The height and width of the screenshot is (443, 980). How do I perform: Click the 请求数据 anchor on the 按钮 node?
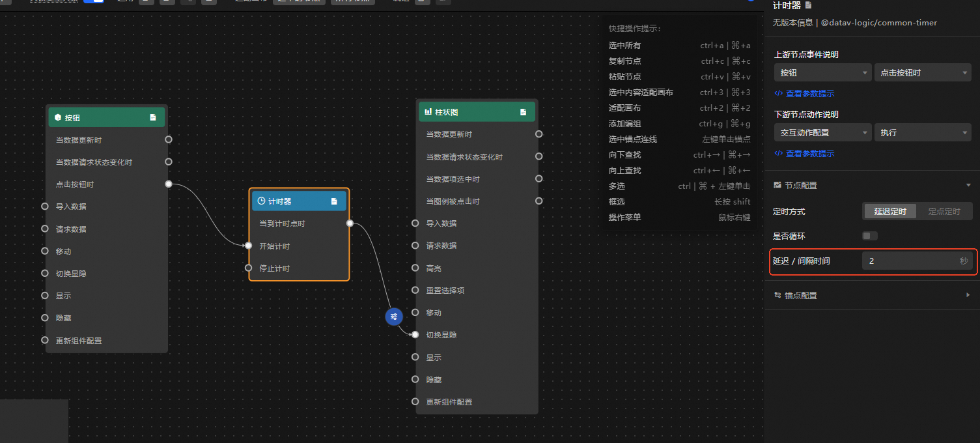pos(45,229)
